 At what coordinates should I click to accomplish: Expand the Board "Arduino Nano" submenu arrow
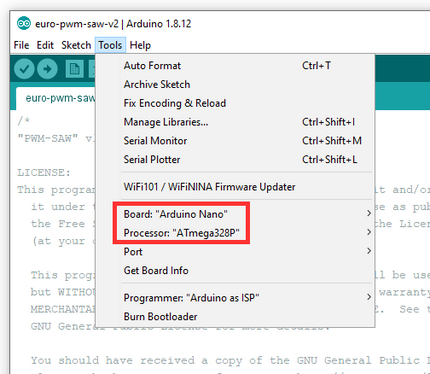coord(369,213)
